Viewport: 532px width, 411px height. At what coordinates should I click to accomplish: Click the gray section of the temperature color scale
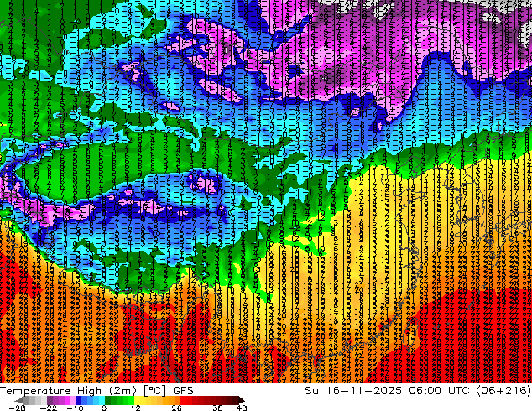click(32, 400)
